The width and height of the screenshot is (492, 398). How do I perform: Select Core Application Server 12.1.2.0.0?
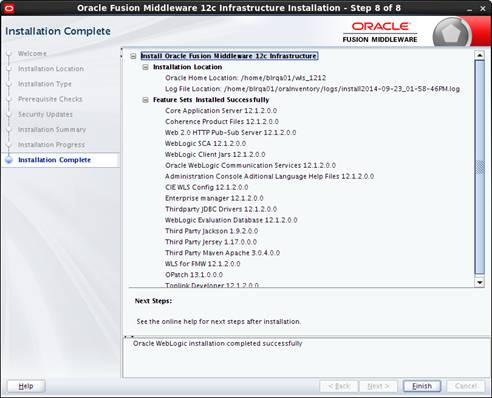221,111
